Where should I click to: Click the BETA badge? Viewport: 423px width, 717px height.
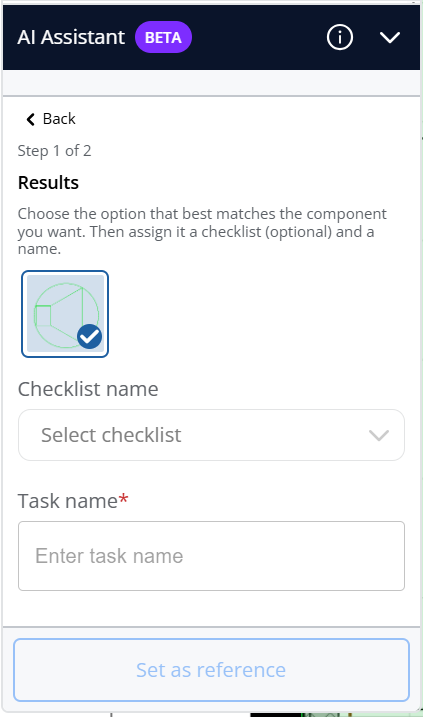pos(163,37)
